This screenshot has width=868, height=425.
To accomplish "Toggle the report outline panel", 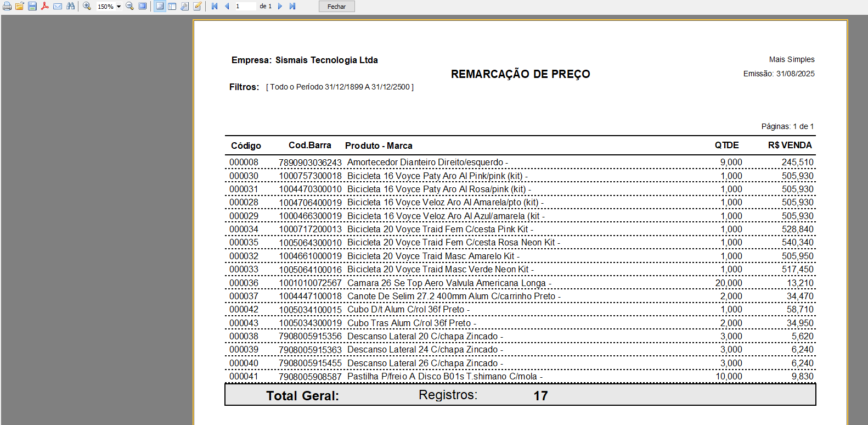I will pyautogui.click(x=160, y=7).
